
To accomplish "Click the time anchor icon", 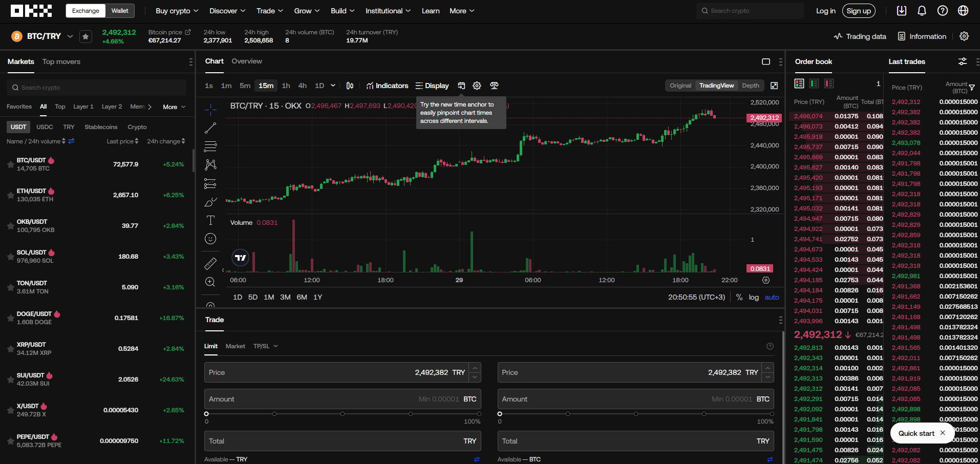I will coord(461,86).
